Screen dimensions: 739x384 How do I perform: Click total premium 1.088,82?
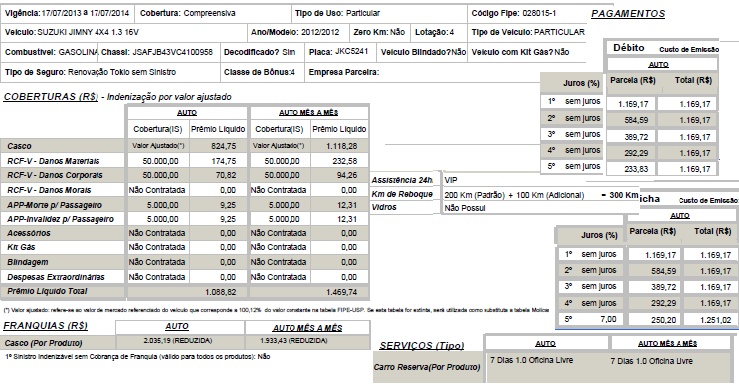tap(221, 293)
